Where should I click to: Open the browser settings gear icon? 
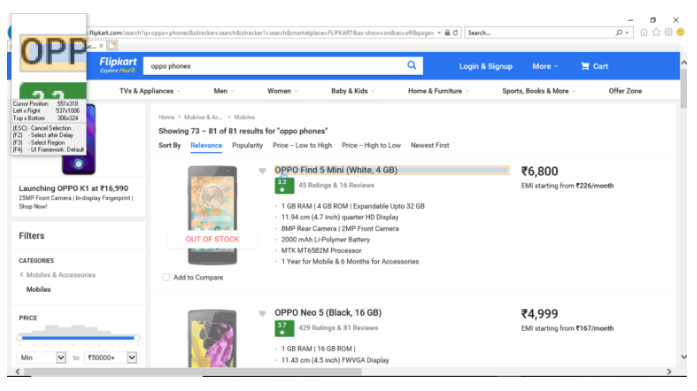pyautogui.click(x=668, y=32)
